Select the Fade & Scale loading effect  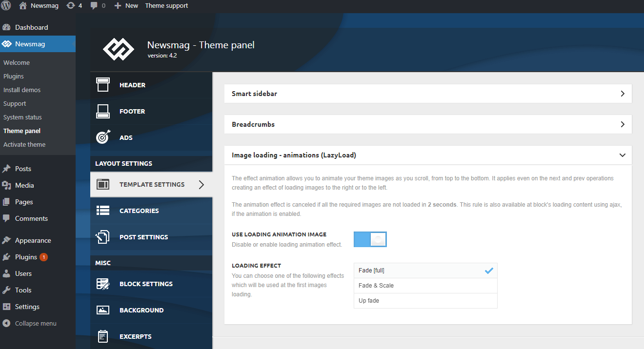tap(425, 286)
